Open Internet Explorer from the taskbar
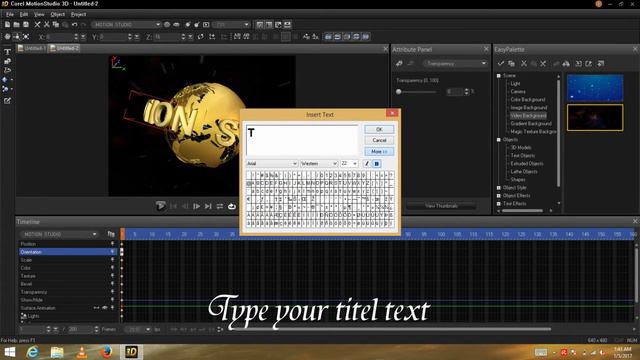 [x=33, y=352]
